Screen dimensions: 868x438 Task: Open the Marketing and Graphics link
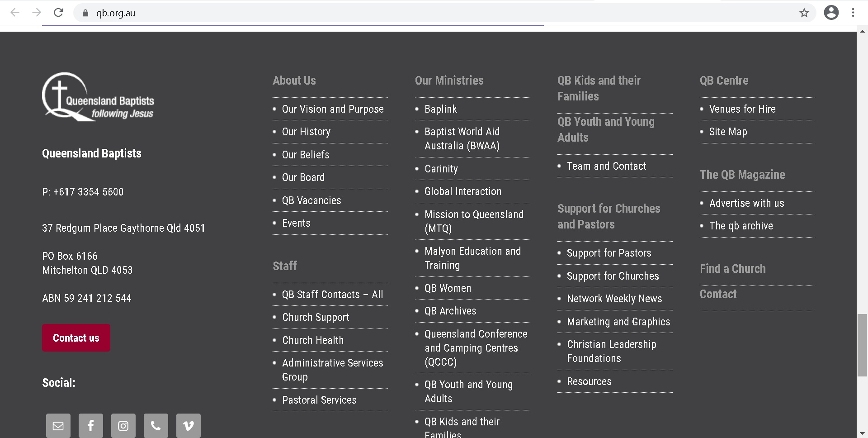[x=618, y=322]
